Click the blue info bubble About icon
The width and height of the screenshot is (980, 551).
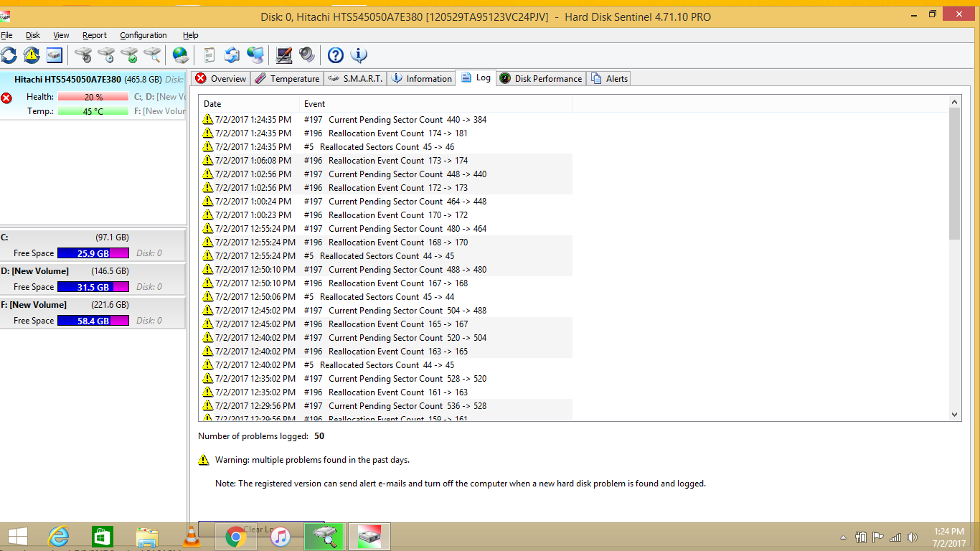359,55
